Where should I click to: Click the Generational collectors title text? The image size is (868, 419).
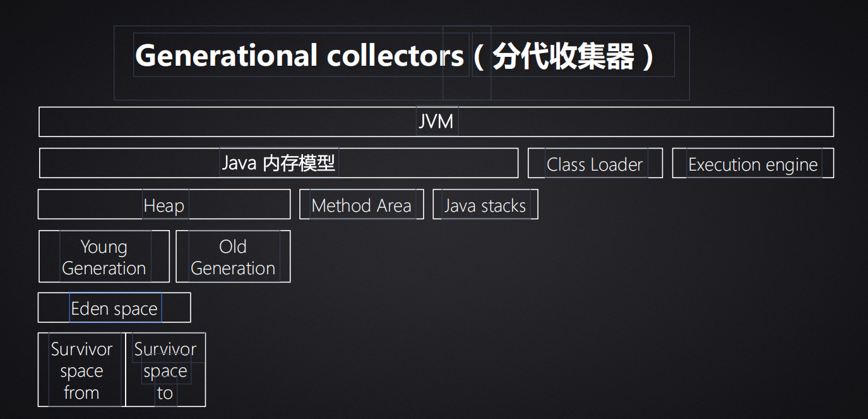click(299, 56)
